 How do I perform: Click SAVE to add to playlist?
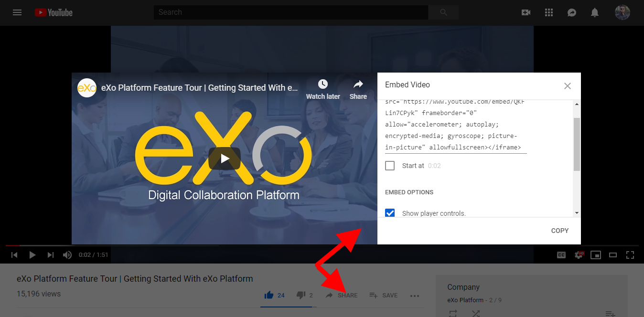coord(384,296)
